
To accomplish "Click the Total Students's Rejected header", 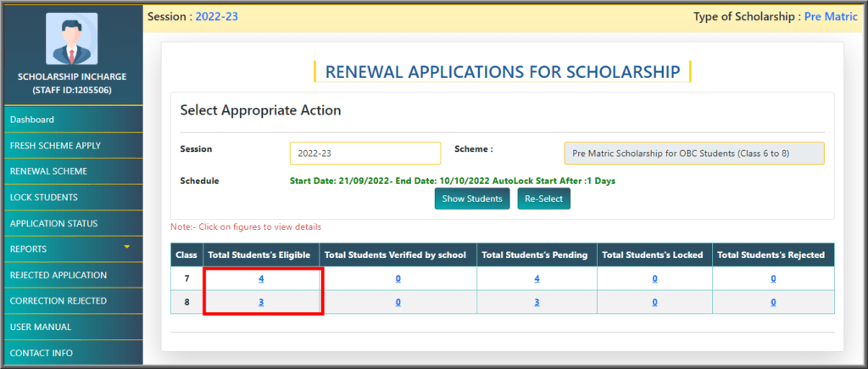I will (x=773, y=254).
